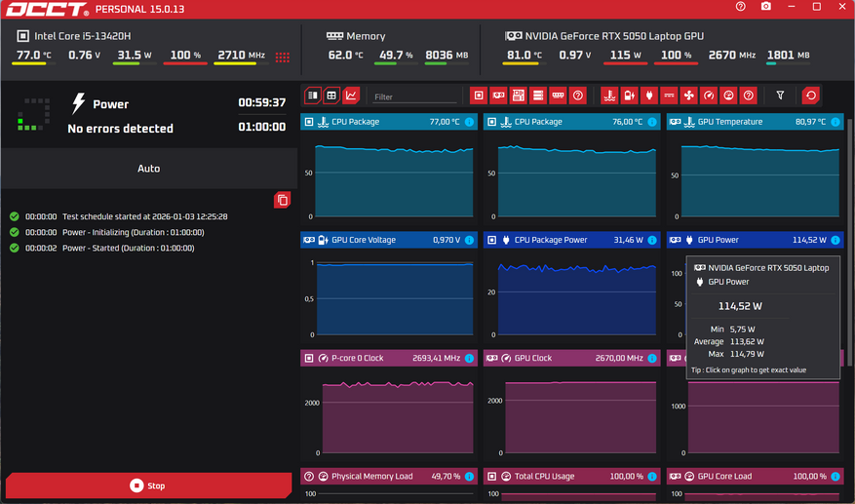This screenshot has height=504, width=855.
Task: Click the copy log icon
Action: click(282, 200)
